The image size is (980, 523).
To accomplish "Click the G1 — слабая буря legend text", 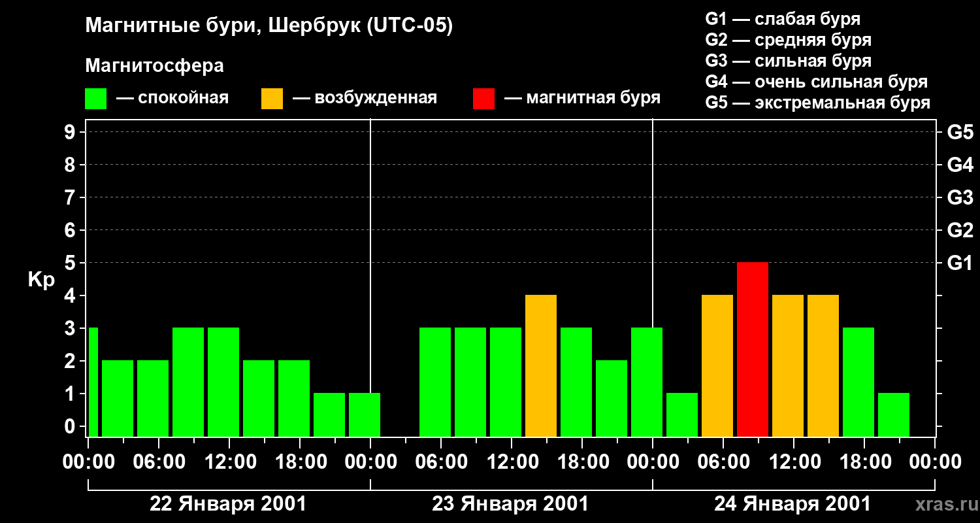I will click(x=783, y=19).
